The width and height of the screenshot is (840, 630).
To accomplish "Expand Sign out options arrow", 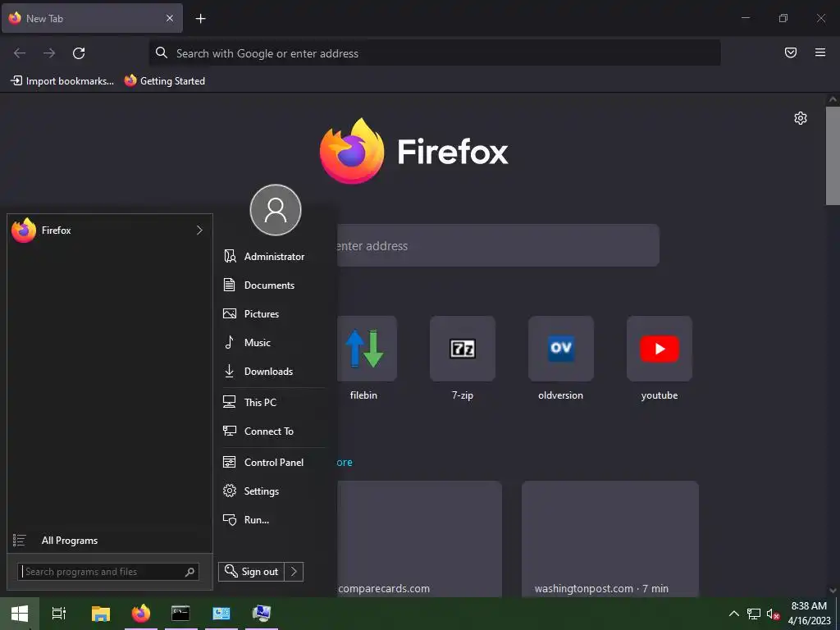I will (294, 572).
